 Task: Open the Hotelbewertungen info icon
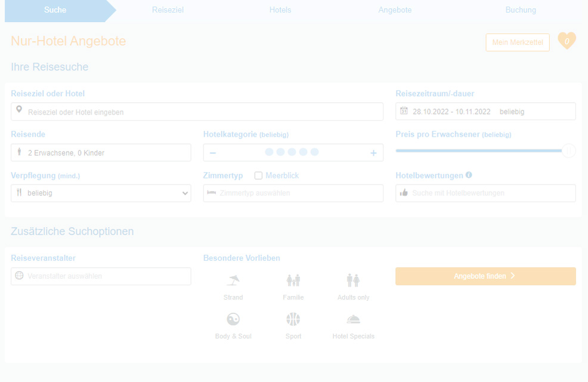[469, 175]
